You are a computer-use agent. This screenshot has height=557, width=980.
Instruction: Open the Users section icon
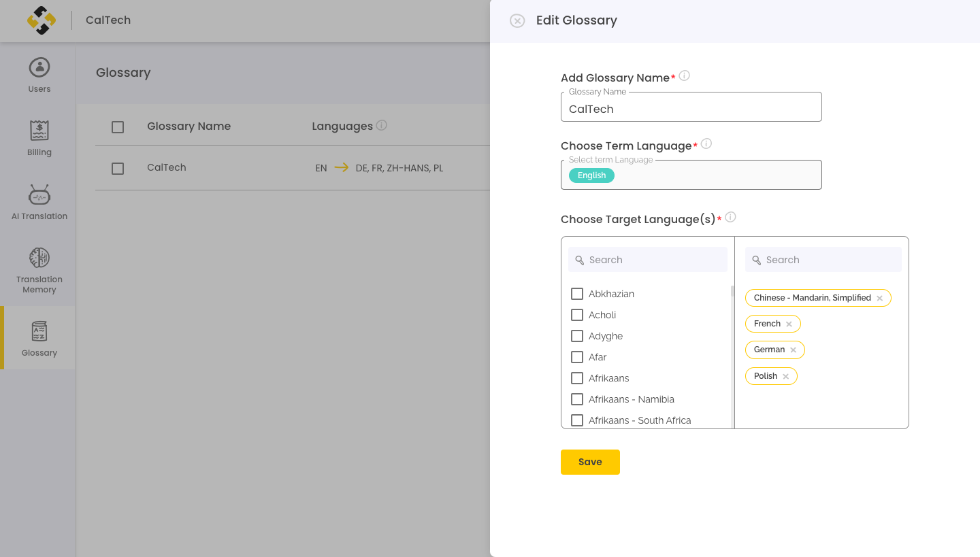[x=39, y=67]
